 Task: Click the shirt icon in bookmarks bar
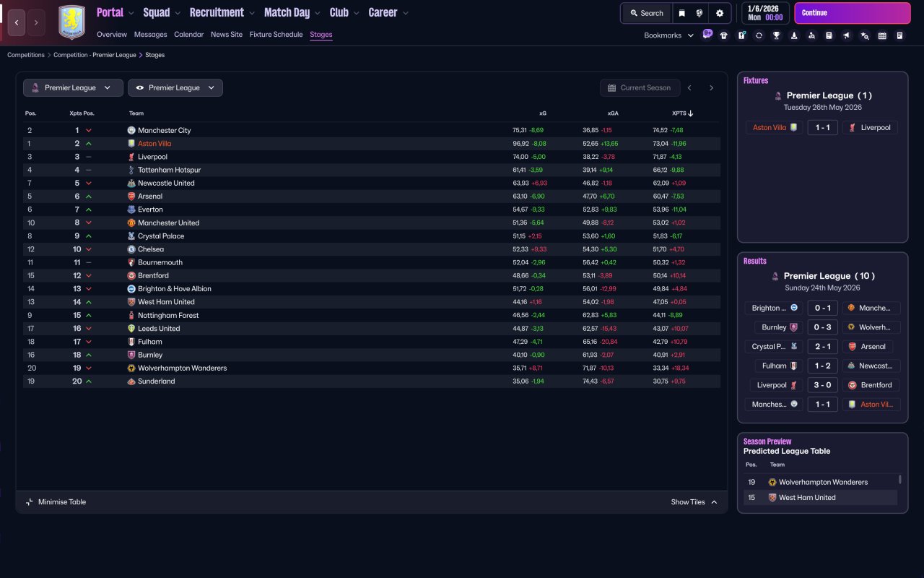(x=724, y=35)
